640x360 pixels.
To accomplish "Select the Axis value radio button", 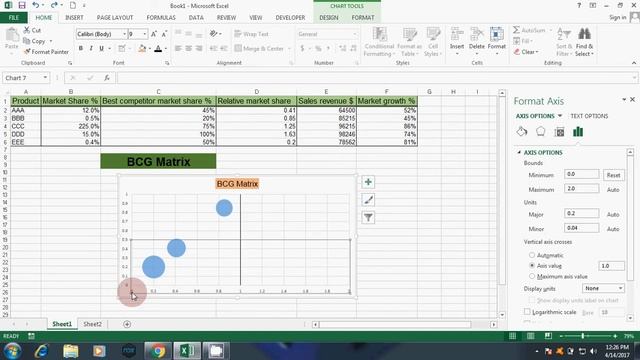I will click(x=532, y=265).
